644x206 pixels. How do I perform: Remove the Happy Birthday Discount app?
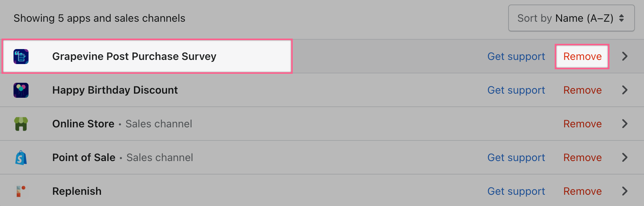[x=582, y=90]
